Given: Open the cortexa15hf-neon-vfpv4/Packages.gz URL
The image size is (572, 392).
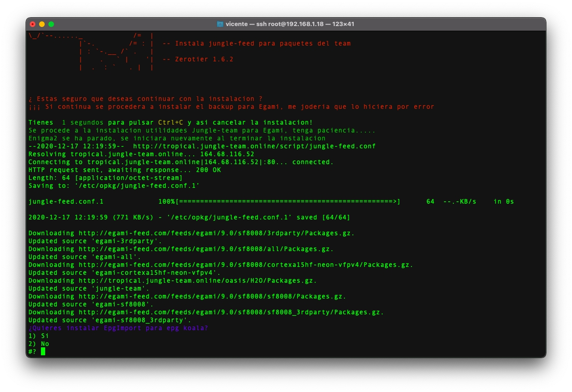Looking at the screenshot, I should click(x=246, y=265).
